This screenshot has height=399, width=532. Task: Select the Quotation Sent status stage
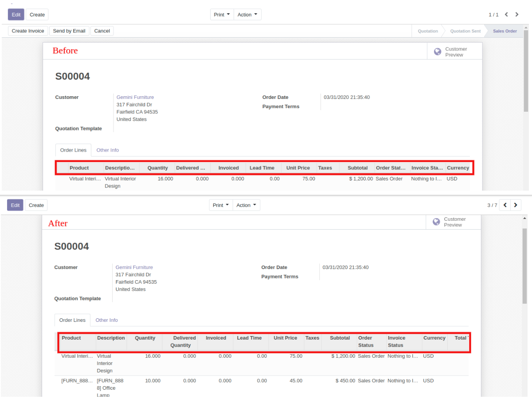tap(465, 31)
